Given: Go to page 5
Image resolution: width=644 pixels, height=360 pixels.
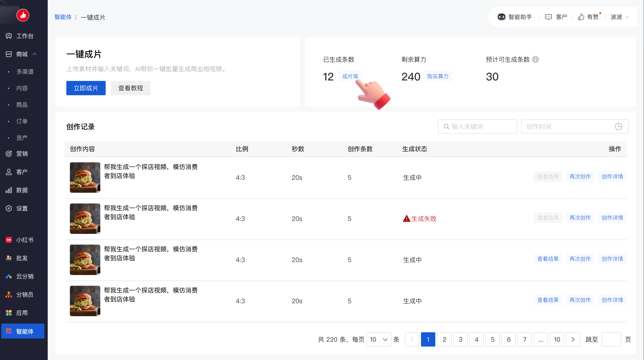Looking at the screenshot, I should tap(493, 339).
